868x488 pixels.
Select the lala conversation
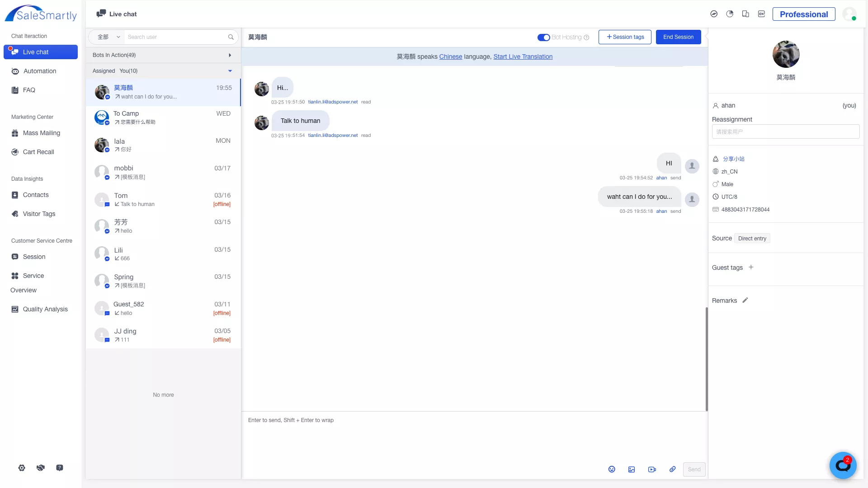point(163,145)
